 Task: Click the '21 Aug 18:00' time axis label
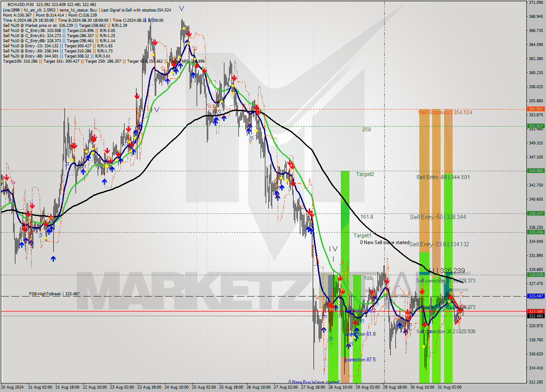[68, 388]
